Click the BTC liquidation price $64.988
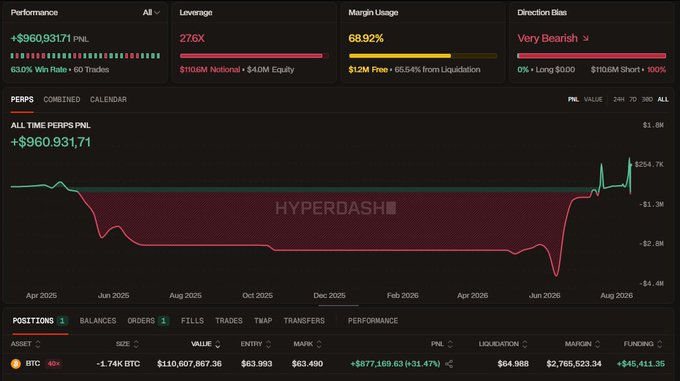Screen dimensions: 680x381 point(513,364)
